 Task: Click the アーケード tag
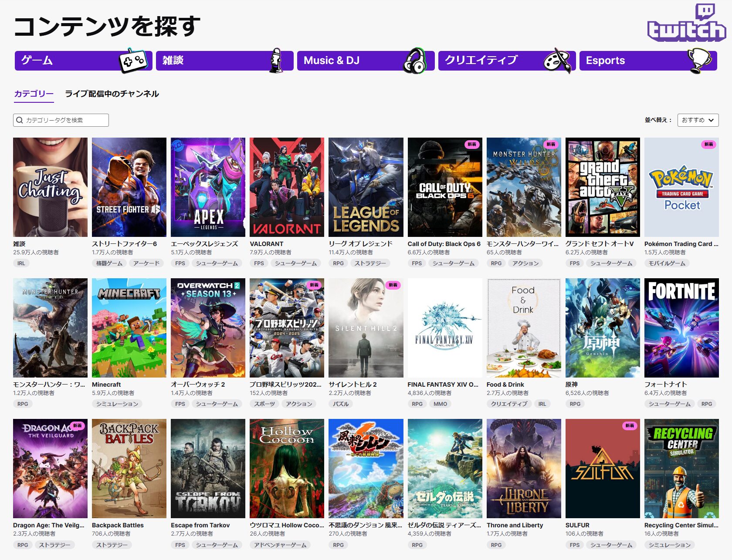coord(146,263)
